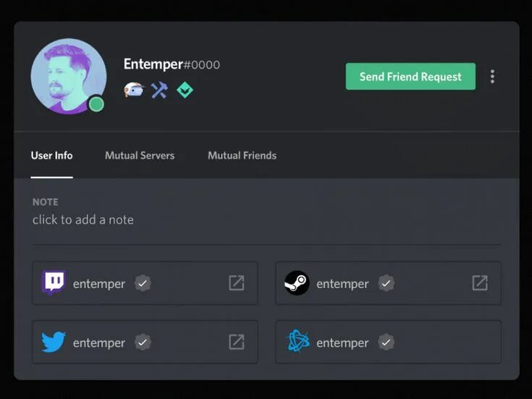Open the three-dot more options menu
Screen dimensions: 532x399
tap(492, 77)
